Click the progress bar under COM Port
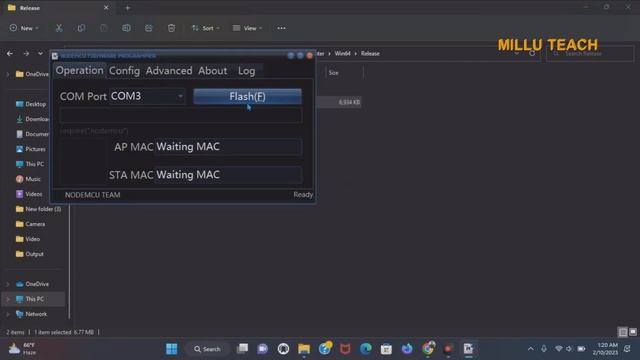Image resolution: width=640 pixels, height=360 pixels. click(181, 116)
